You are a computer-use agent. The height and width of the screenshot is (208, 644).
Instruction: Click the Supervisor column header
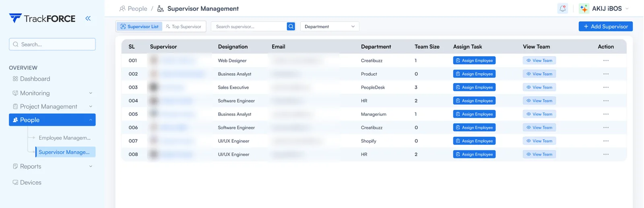click(163, 47)
